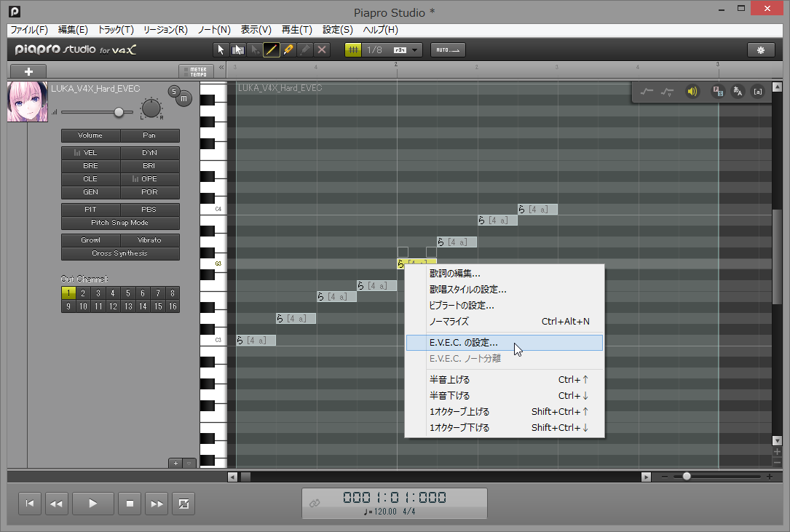Expand the small triangle menu under track panel
The image size is (790, 532).
click(x=189, y=463)
